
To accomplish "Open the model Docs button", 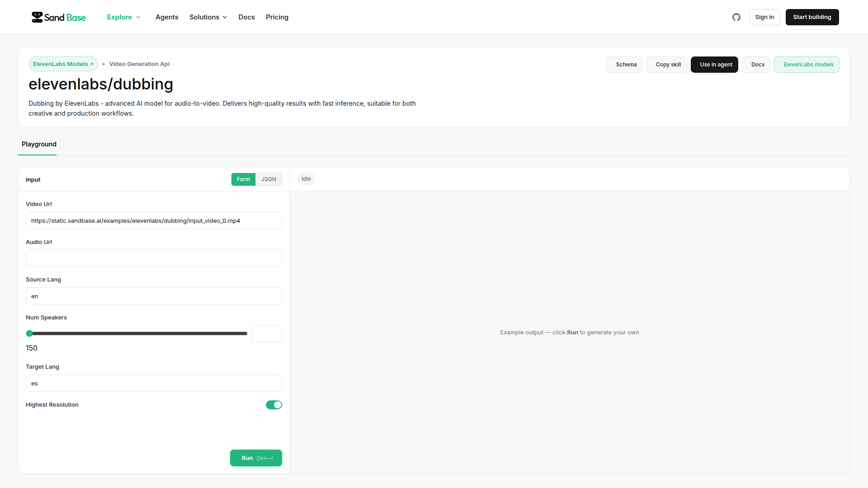I will pyautogui.click(x=756, y=65).
